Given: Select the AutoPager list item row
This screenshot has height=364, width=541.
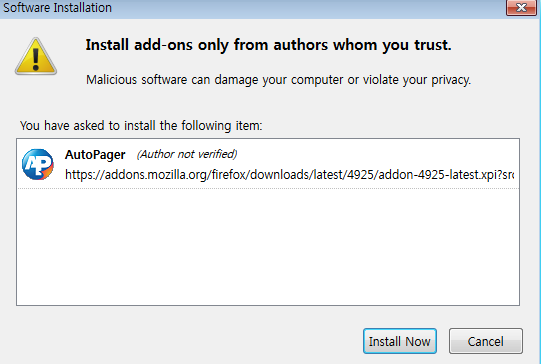Looking at the screenshot, I should [268, 164].
